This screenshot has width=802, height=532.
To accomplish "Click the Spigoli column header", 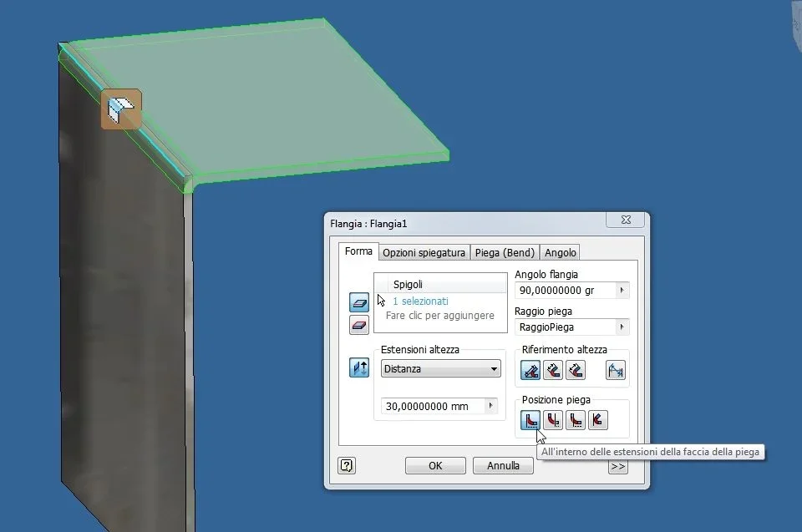I will (440, 285).
